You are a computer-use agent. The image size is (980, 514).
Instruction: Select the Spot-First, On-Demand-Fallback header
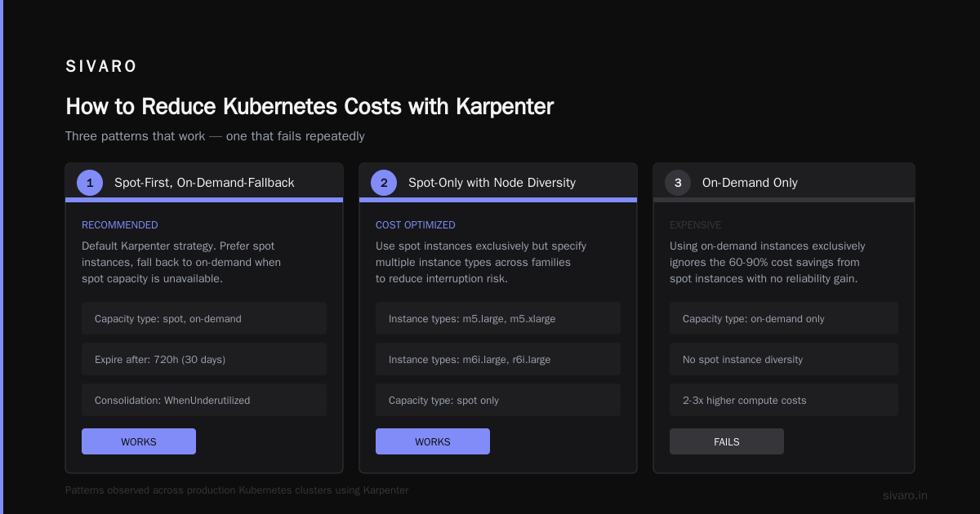204,183
